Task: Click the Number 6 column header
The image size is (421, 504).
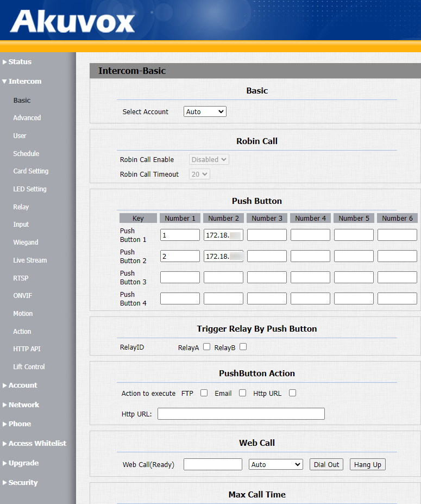Action: pyautogui.click(x=397, y=218)
